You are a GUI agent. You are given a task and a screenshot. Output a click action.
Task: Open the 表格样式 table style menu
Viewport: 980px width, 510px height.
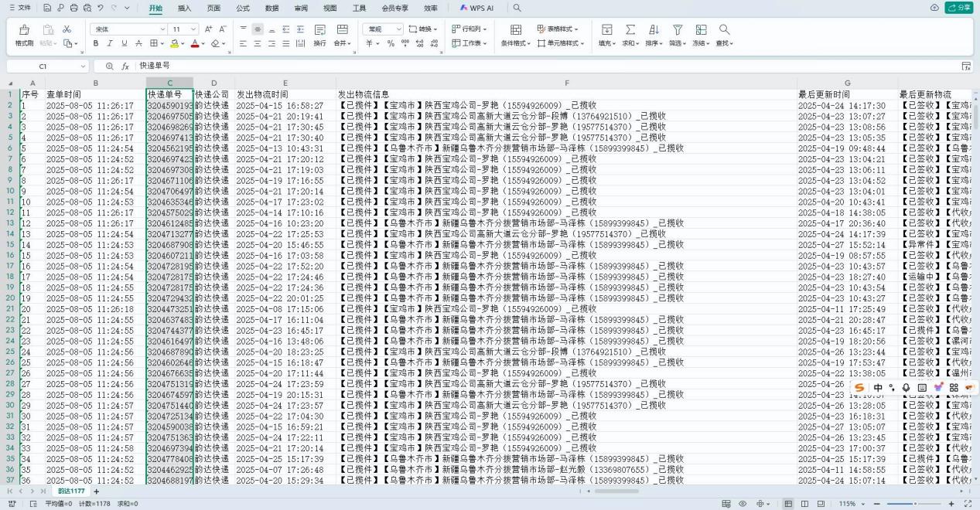(559, 29)
